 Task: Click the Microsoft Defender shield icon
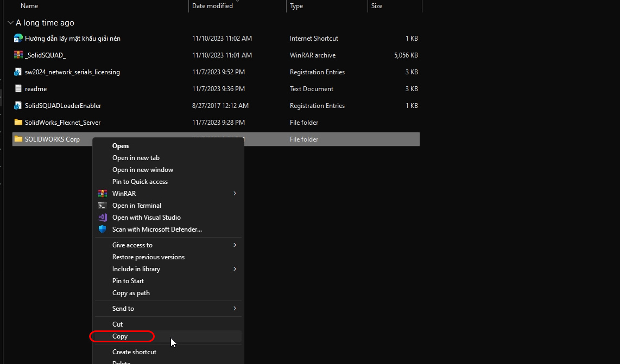[103, 229]
